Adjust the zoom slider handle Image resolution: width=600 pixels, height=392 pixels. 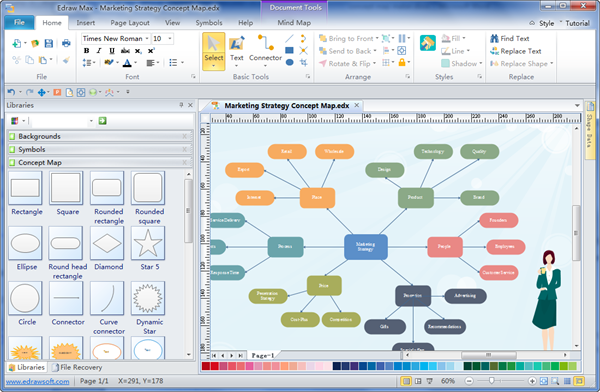click(x=491, y=381)
